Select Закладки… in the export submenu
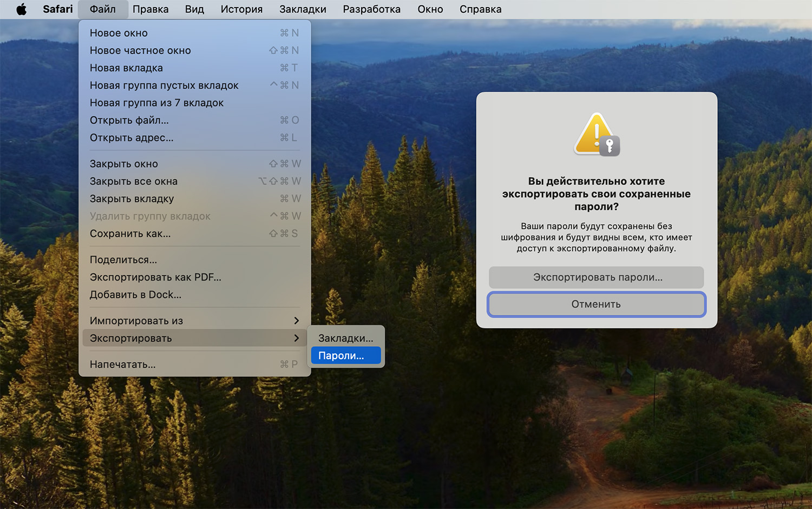Screen dimensions: 812x509 pos(346,338)
